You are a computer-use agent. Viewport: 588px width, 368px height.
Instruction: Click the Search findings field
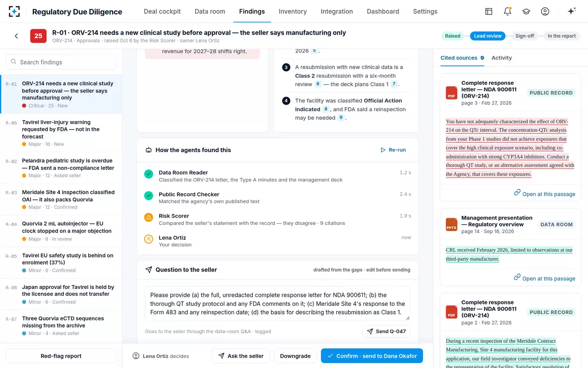tap(61, 62)
